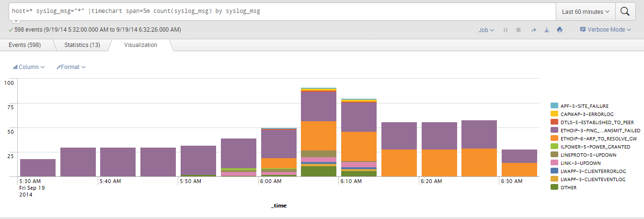Select the OTHER legend item
The height and width of the screenshot is (219, 644).
click(568, 187)
